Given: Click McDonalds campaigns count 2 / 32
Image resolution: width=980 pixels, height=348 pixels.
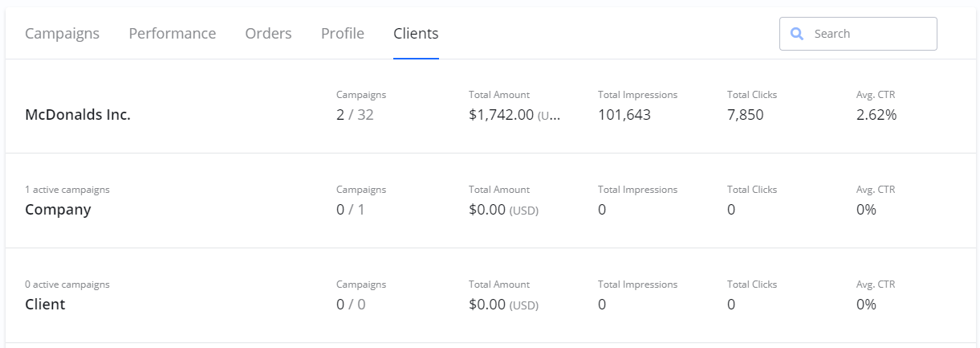Looking at the screenshot, I should point(355,115).
